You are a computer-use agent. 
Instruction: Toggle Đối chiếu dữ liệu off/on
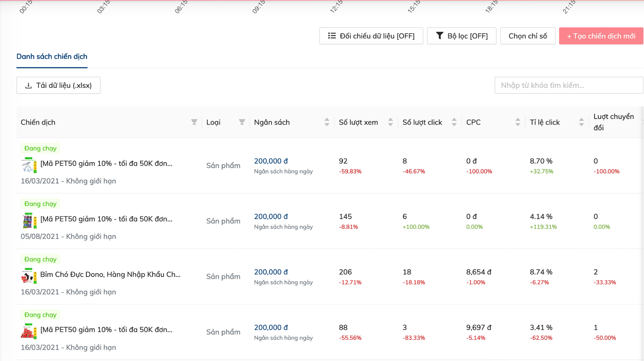[371, 36]
